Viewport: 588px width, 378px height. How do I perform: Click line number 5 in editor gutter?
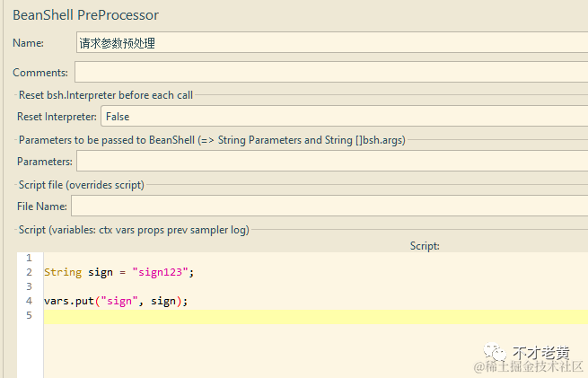pos(29,315)
